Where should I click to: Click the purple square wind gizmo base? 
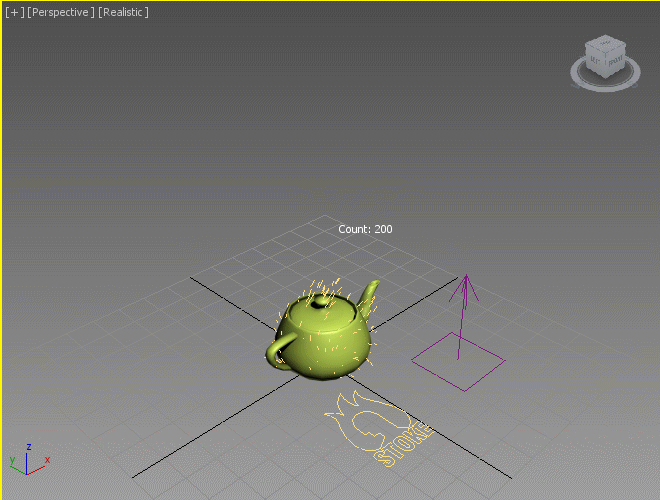tap(458, 362)
